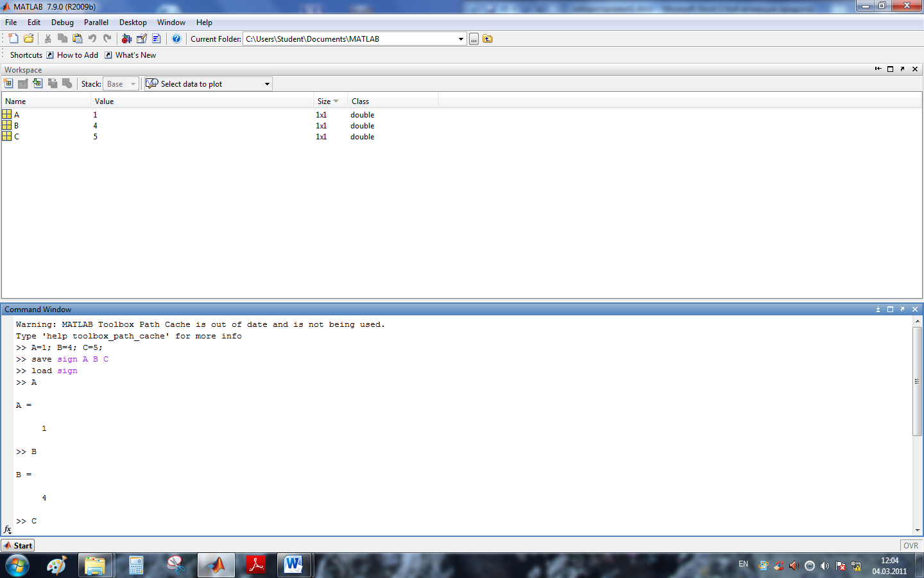Expand the Select data to plot dropdown
Viewport: 924px width, 578px height.
(267, 84)
